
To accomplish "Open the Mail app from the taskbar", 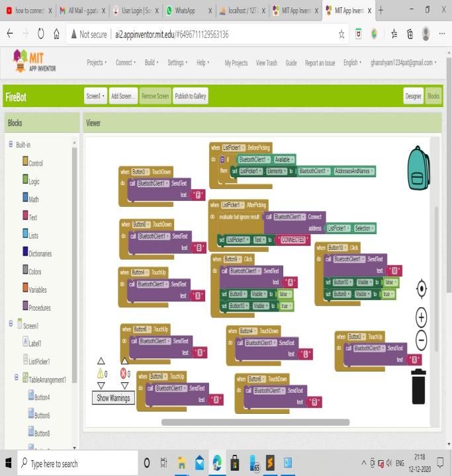I will (x=199, y=463).
